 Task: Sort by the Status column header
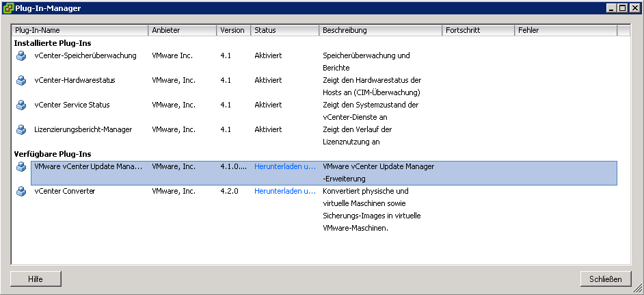(x=284, y=31)
